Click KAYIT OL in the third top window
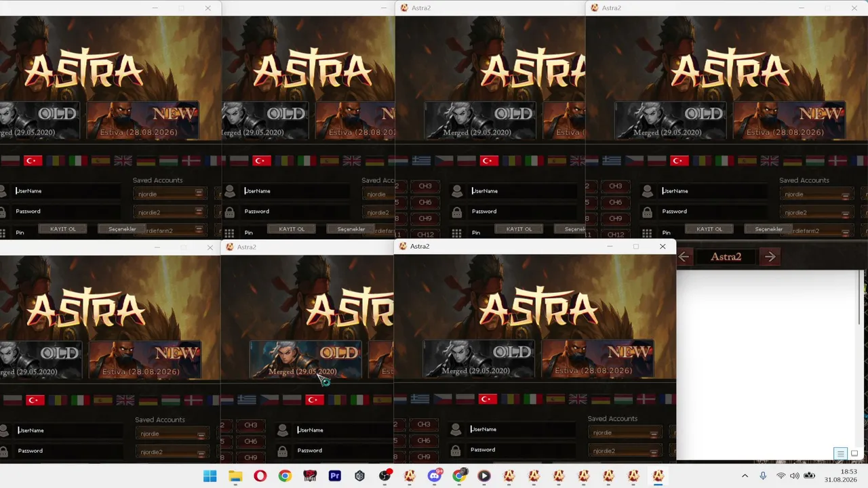Viewport: 868px width, 488px height. tap(519, 229)
